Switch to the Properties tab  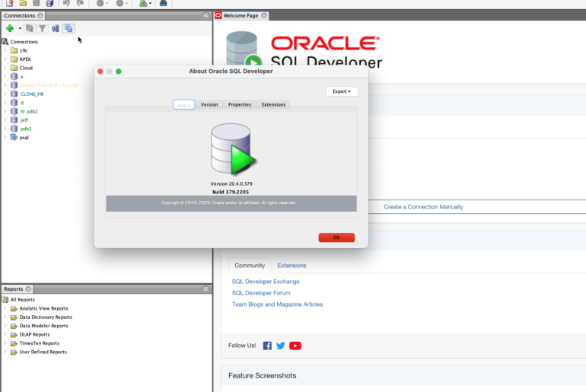click(x=240, y=104)
